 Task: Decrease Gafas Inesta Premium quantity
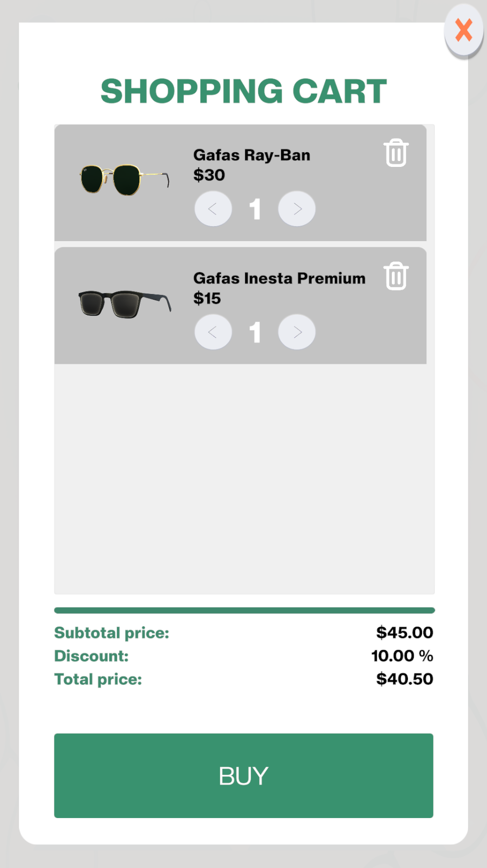tap(213, 332)
